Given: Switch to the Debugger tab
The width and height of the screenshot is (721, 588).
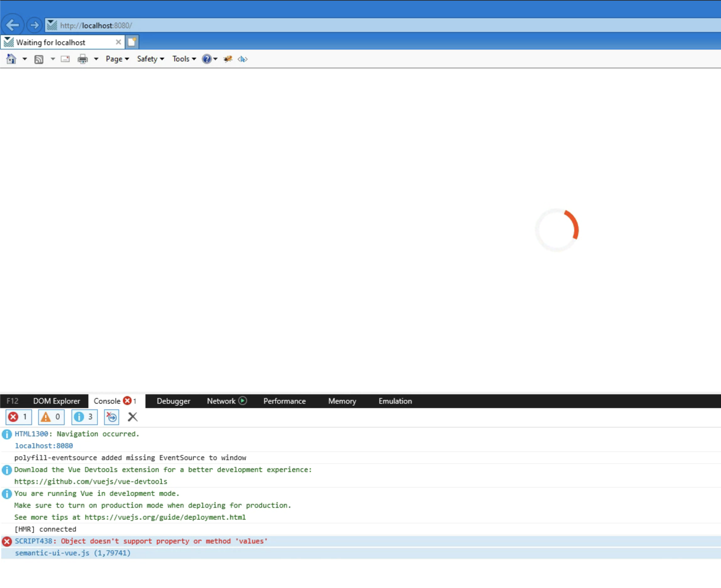Looking at the screenshot, I should coord(173,401).
